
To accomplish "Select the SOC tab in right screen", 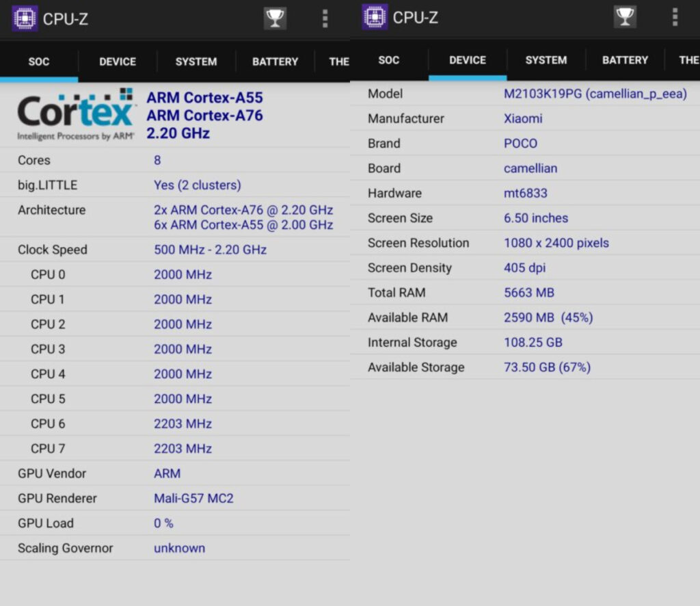I will click(389, 60).
